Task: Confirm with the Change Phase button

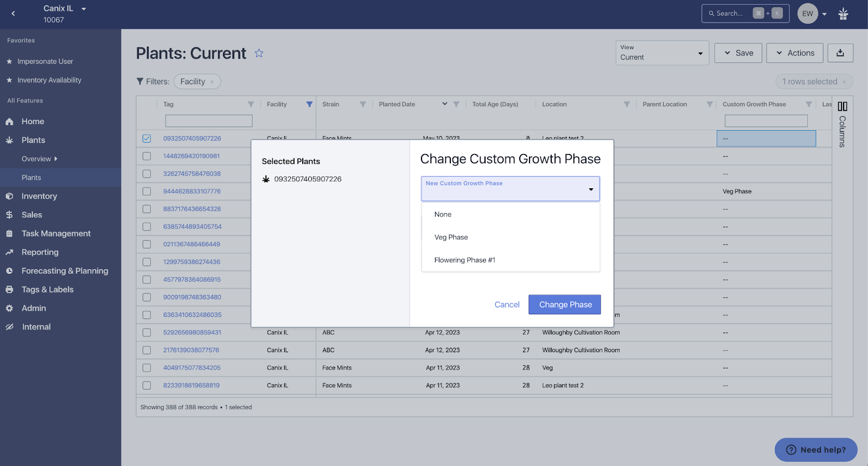Action: coord(565,304)
